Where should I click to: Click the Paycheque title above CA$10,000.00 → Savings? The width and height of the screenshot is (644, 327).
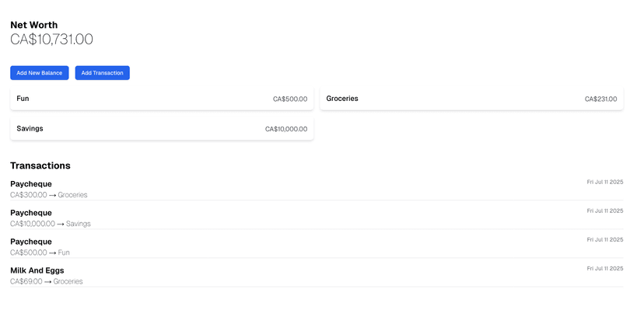point(31,213)
